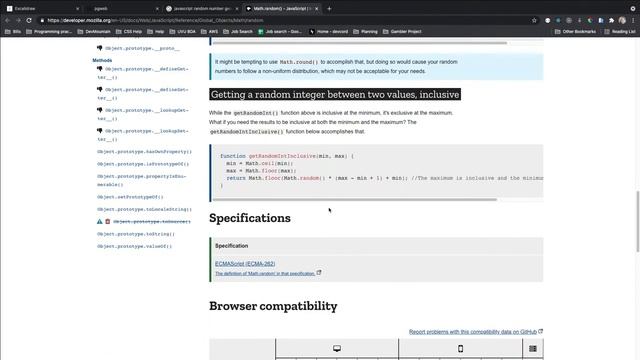
Task: Open the Chrome profile avatar
Action: (x=622, y=20)
